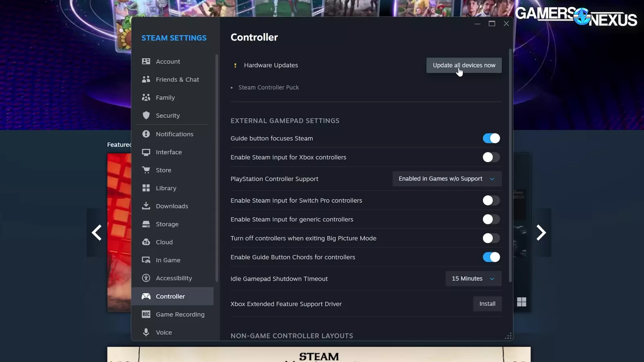Click the Cloud icon in sidebar
Screen dimensions: 644x362
point(146,242)
